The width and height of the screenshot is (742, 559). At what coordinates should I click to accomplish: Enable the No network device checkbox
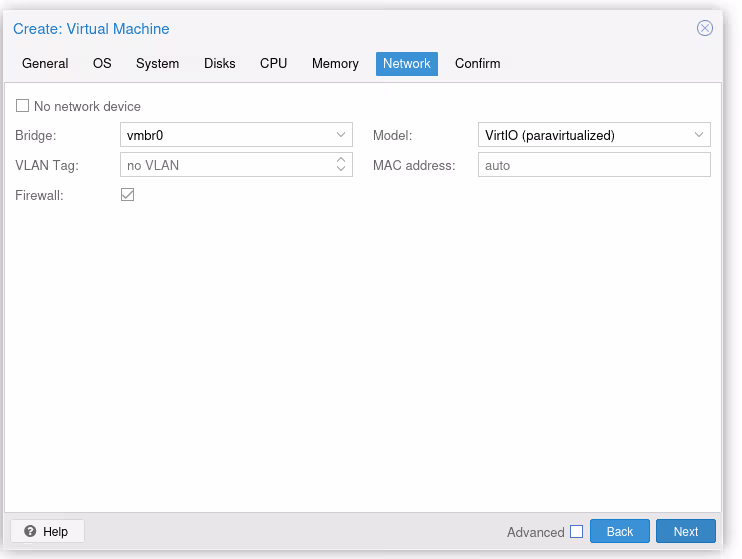point(23,106)
